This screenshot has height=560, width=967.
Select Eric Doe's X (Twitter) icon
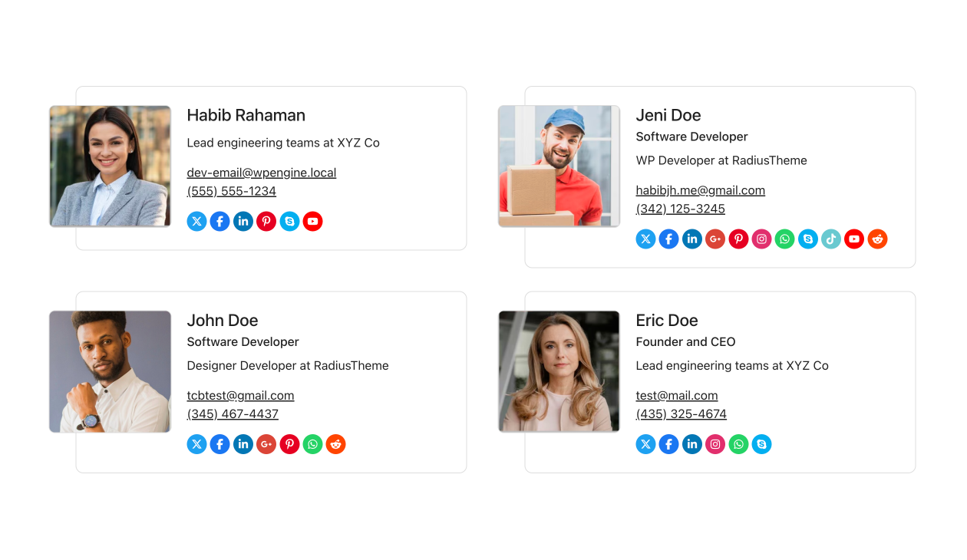(646, 444)
